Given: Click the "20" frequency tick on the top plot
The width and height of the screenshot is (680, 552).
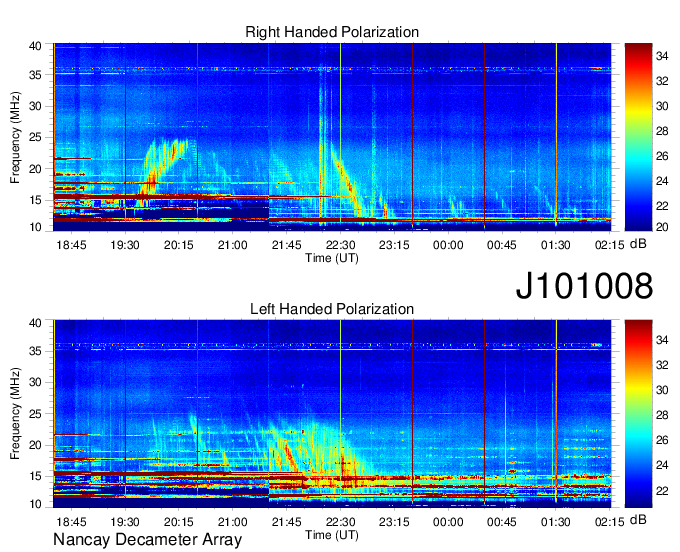Looking at the screenshot, I should tap(35, 169).
